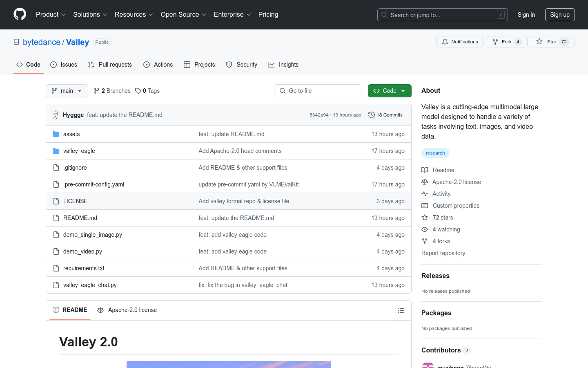Image resolution: width=588 pixels, height=368 pixels.
Task: Switch to the Actions tab
Action: (x=158, y=65)
